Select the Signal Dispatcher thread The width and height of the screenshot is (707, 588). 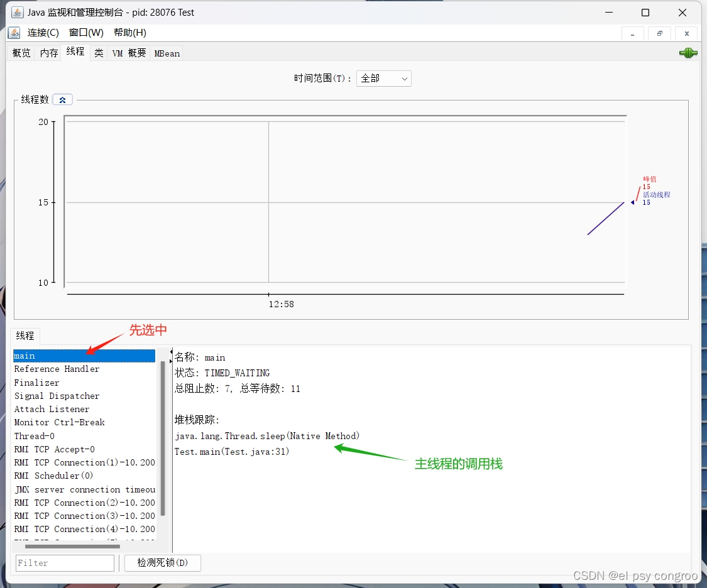84,396
